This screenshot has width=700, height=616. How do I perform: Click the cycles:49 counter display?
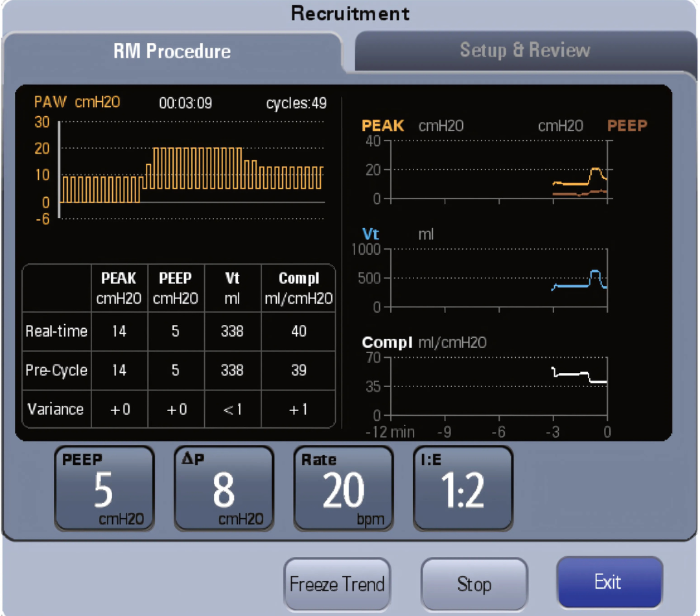click(297, 102)
